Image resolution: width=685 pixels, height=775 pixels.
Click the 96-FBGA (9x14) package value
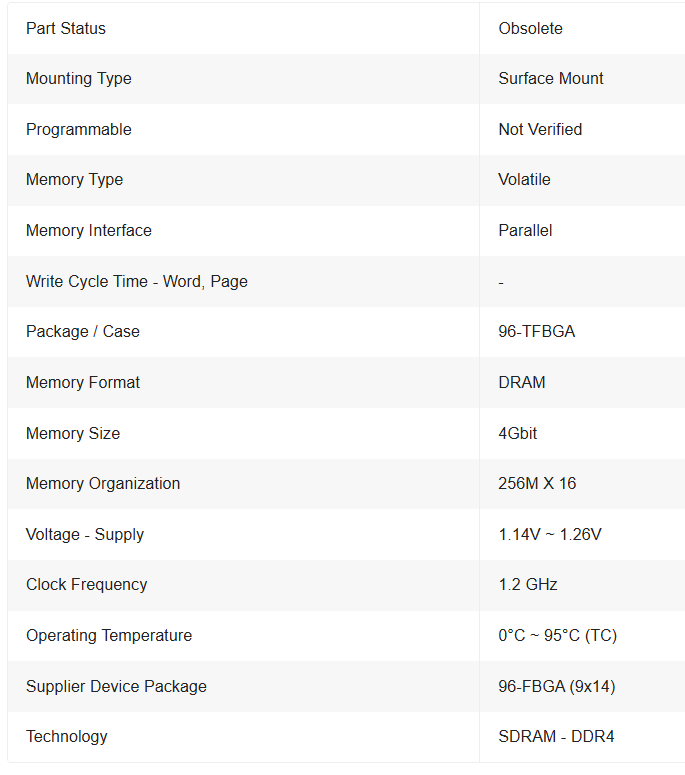click(557, 687)
